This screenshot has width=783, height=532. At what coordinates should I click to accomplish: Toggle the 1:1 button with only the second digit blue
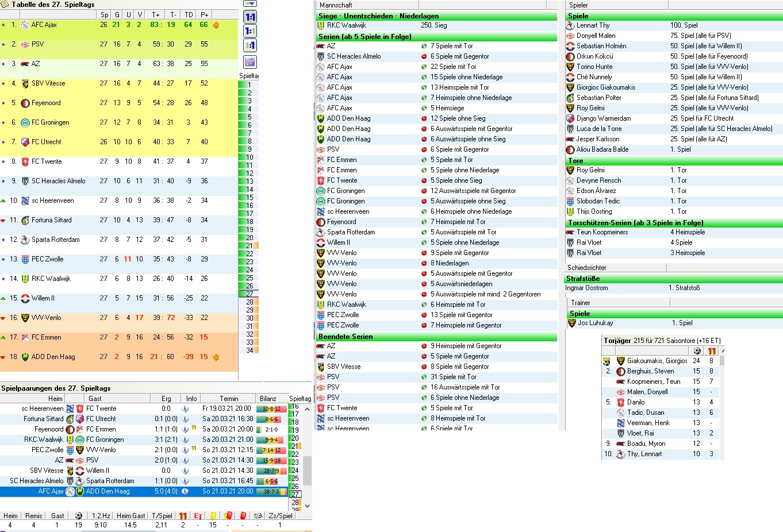[x=250, y=45]
